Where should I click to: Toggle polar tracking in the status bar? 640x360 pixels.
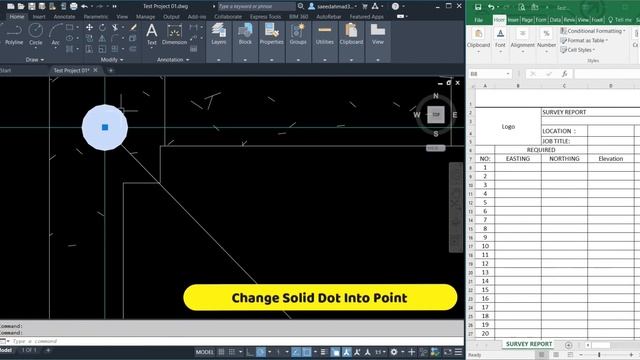tap(261, 352)
